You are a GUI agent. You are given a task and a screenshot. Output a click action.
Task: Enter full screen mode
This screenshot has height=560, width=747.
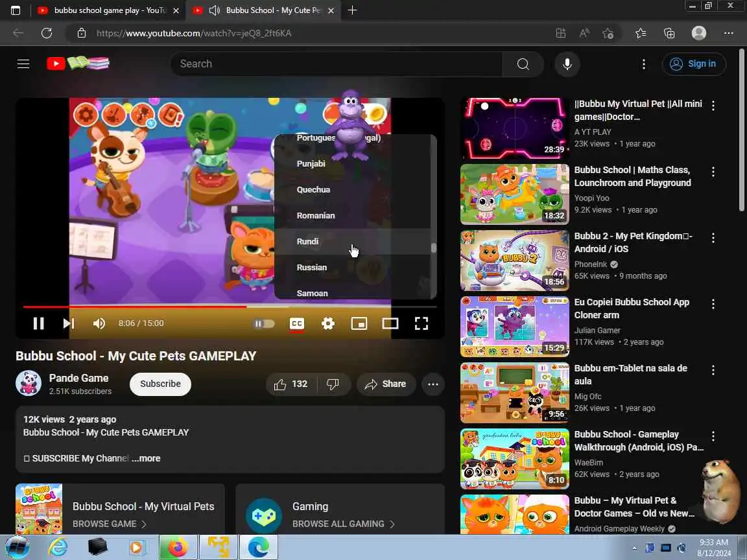click(x=421, y=324)
